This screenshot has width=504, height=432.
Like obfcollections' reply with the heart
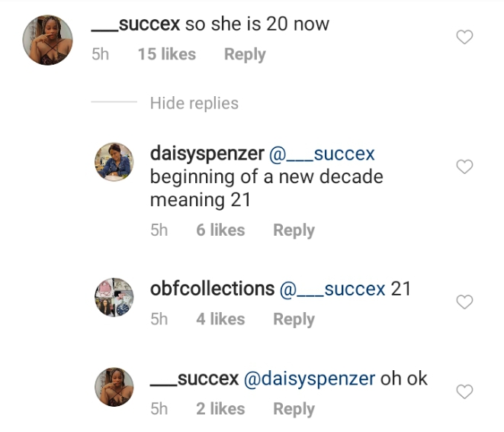464,303
